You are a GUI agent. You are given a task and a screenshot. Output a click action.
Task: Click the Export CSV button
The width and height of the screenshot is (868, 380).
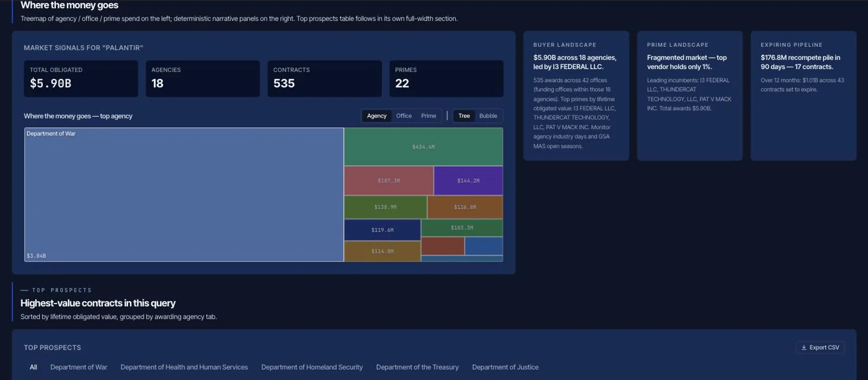point(820,347)
